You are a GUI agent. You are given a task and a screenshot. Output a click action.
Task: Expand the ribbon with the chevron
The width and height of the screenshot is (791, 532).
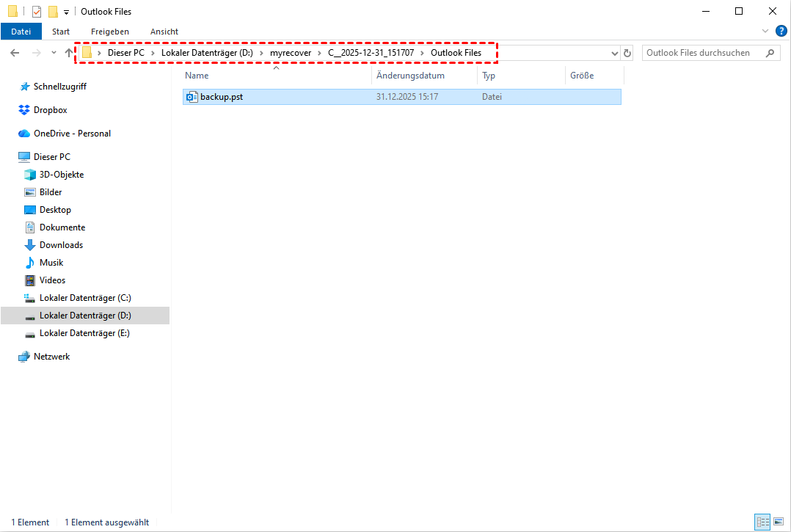[765, 31]
